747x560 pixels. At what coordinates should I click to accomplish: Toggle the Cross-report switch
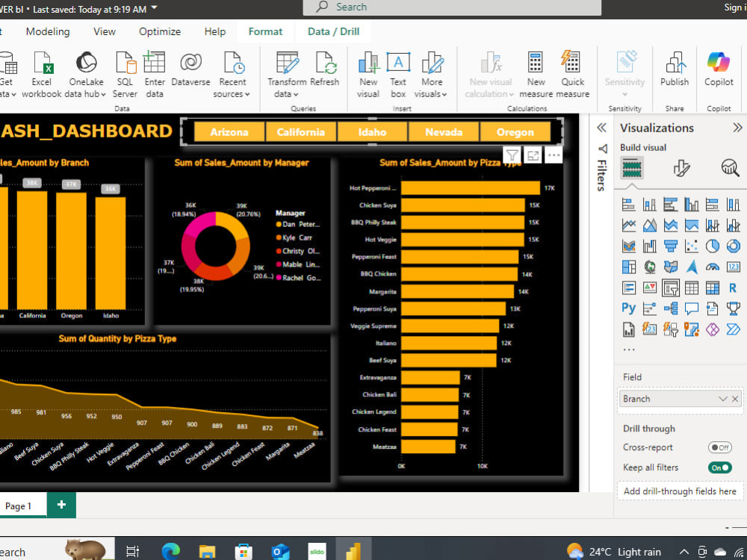[x=719, y=447]
